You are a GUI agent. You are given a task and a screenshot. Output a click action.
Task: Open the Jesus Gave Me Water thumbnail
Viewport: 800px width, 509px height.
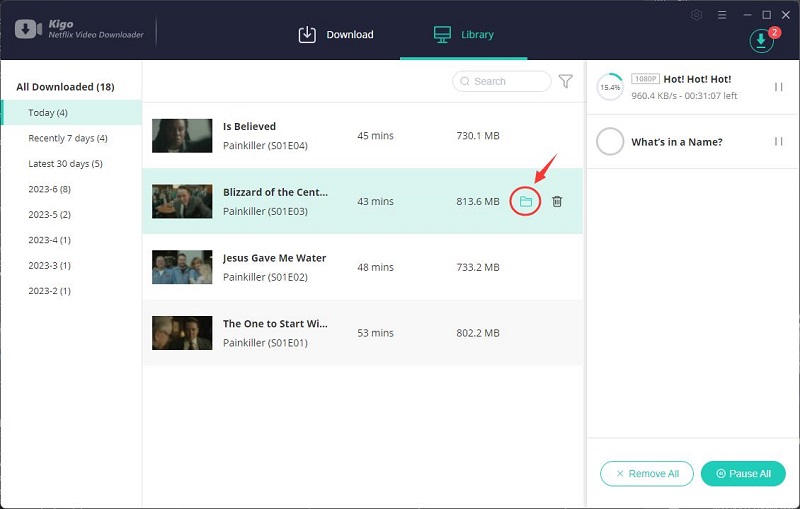[182, 267]
